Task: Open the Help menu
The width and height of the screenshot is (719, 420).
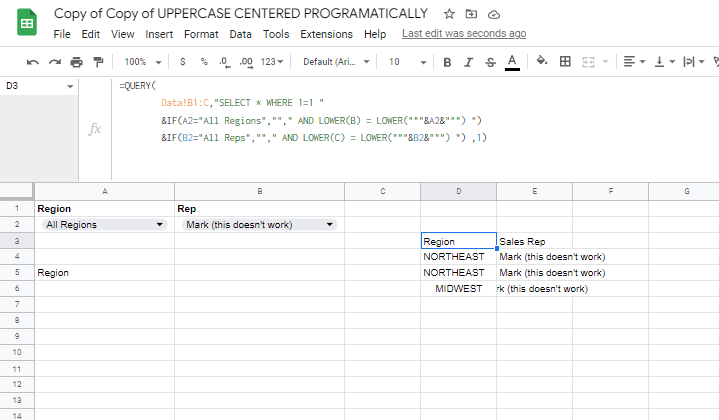Action: tap(375, 34)
